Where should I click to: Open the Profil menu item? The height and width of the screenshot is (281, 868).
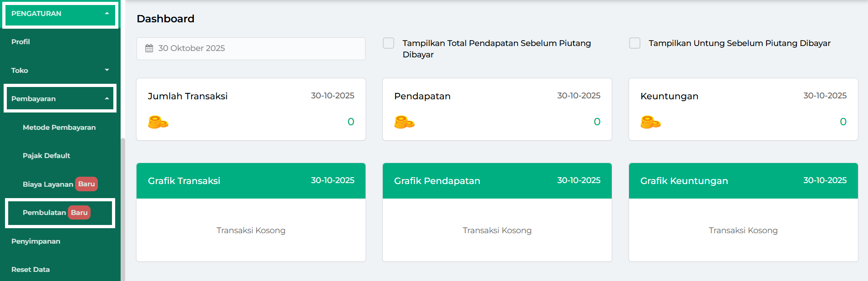[20, 42]
